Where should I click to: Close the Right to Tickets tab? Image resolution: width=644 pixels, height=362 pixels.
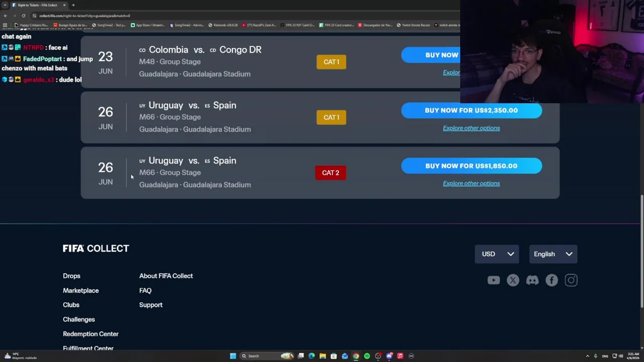(64, 5)
